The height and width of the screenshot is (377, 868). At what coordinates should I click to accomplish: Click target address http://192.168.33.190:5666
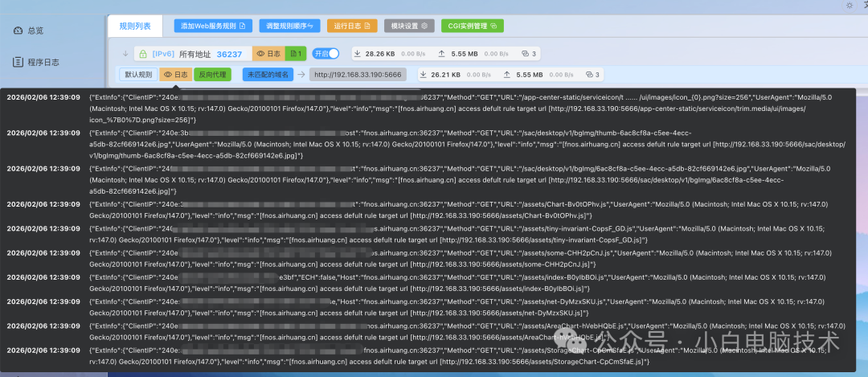358,74
